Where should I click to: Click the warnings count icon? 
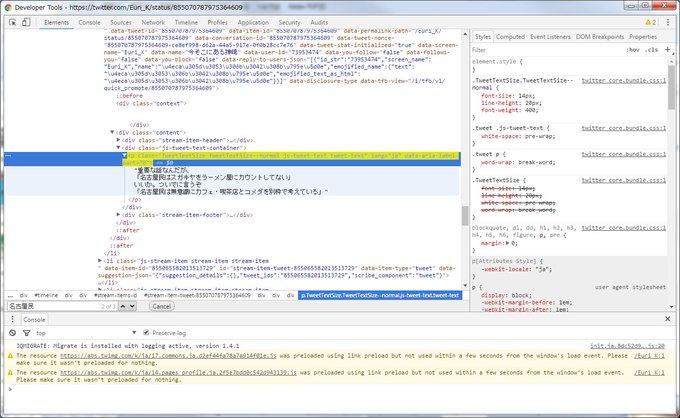click(651, 22)
